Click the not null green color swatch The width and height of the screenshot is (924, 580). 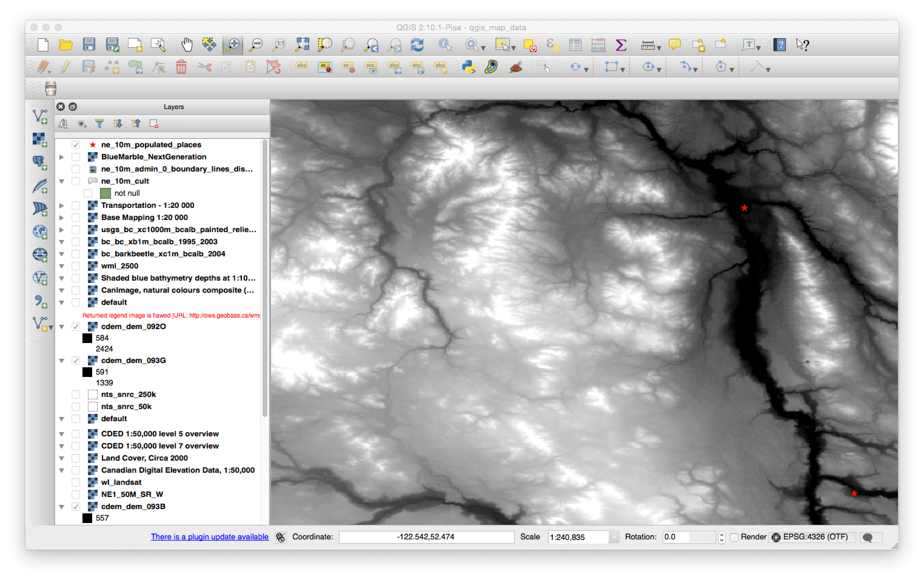coord(105,193)
